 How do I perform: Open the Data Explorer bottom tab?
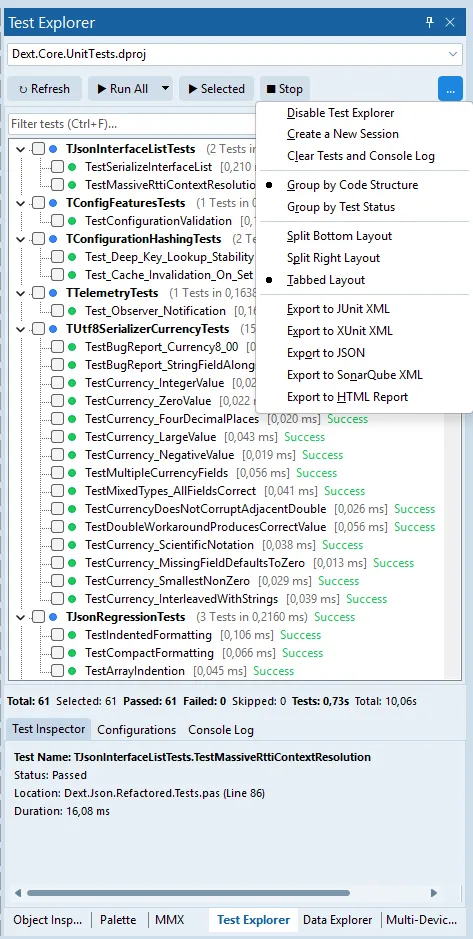coord(338,920)
